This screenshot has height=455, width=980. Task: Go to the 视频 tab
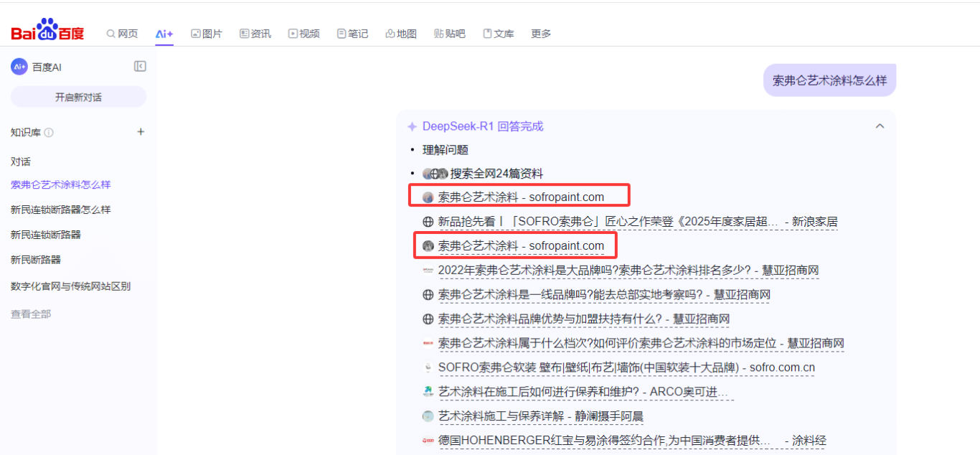[304, 34]
